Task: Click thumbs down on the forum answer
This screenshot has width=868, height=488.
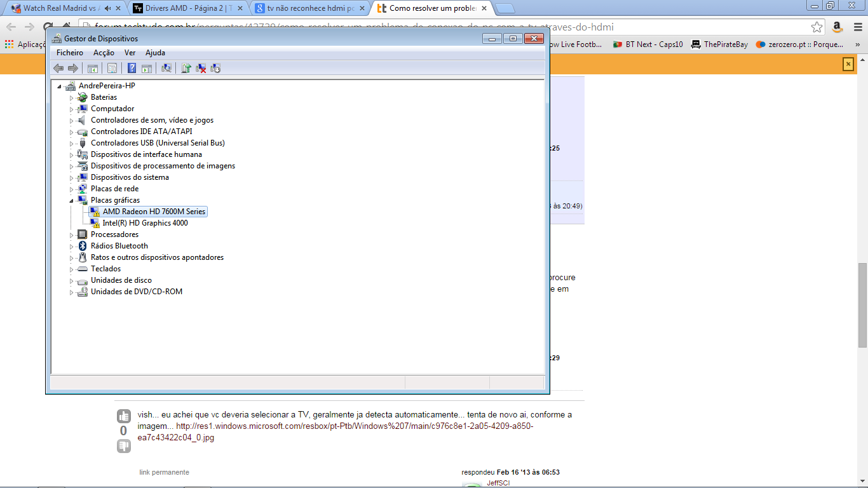Action: pos(123,447)
